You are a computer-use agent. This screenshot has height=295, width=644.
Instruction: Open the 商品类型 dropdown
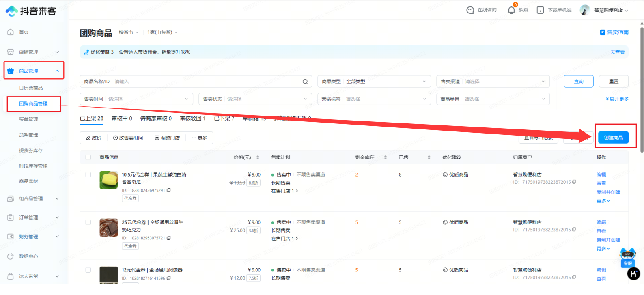click(x=373, y=82)
